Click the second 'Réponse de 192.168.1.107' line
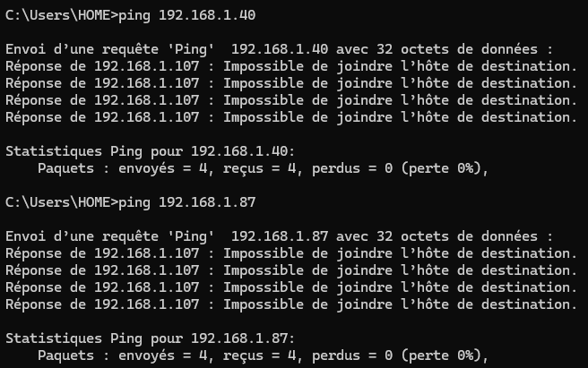Image resolution: width=588 pixels, height=368 pixels. 291,83
